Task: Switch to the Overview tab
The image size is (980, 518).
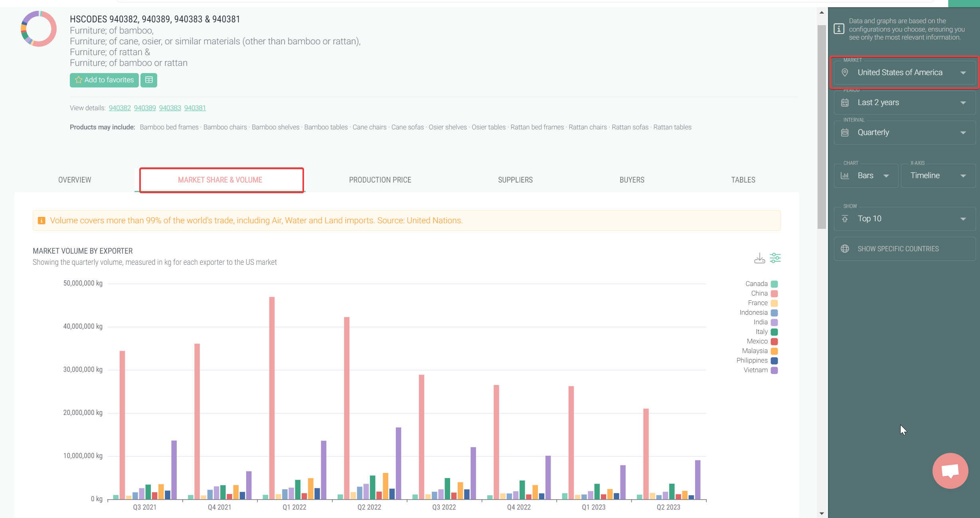Action: (x=75, y=180)
